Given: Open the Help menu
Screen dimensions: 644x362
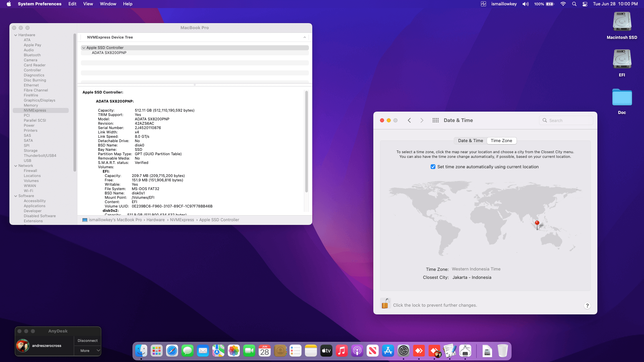Looking at the screenshot, I should click(x=127, y=4).
